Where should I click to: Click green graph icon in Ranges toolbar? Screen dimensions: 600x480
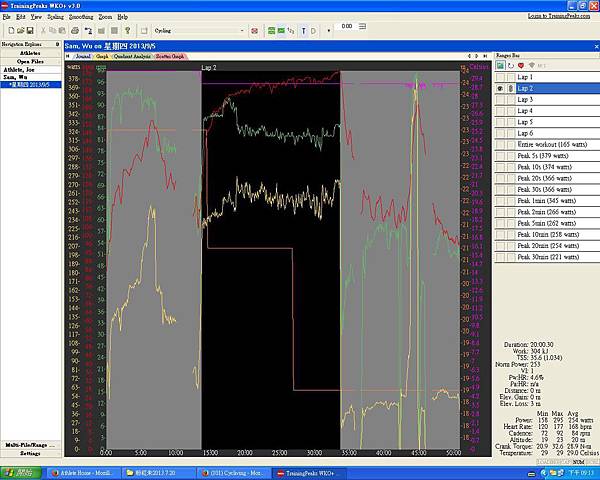coord(500,66)
